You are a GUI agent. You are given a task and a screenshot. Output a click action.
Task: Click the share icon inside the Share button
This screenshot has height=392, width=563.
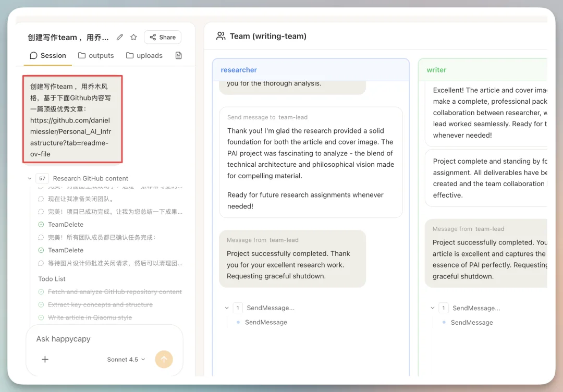pos(152,37)
